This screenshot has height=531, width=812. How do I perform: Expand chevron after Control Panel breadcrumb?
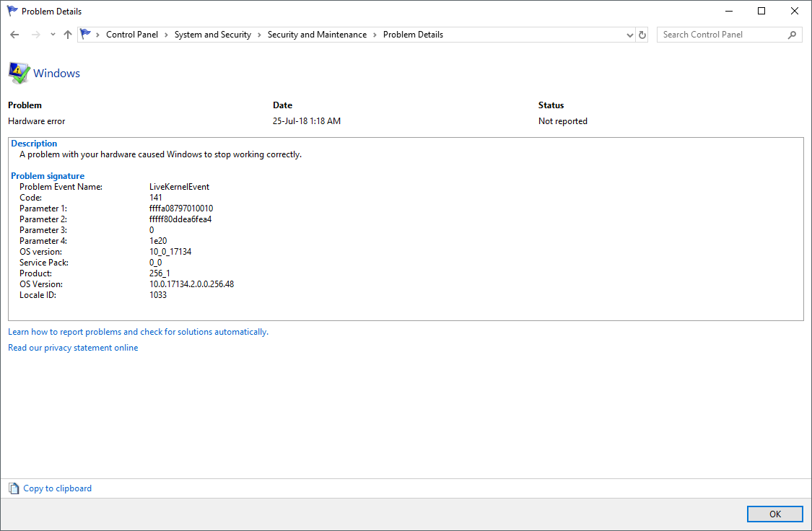tap(166, 35)
